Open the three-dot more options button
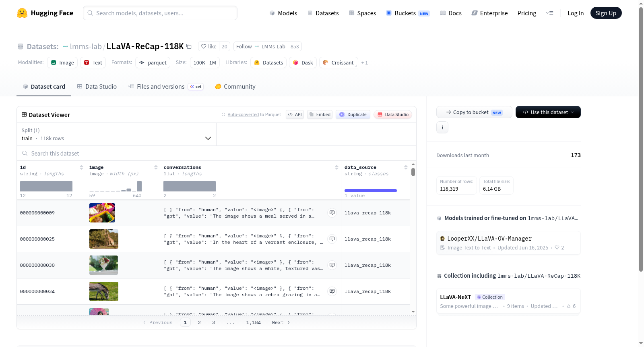The width and height of the screenshot is (644, 347). pyautogui.click(x=442, y=127)
